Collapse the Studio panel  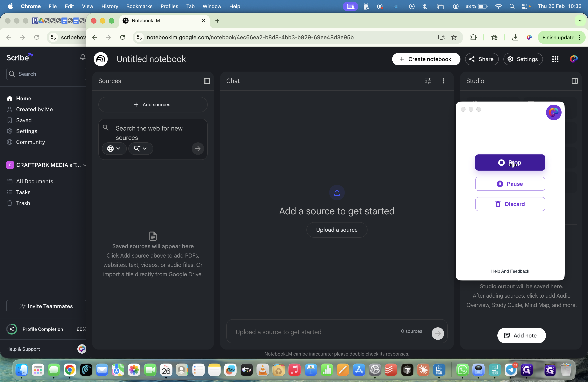(x=574, y=81)
